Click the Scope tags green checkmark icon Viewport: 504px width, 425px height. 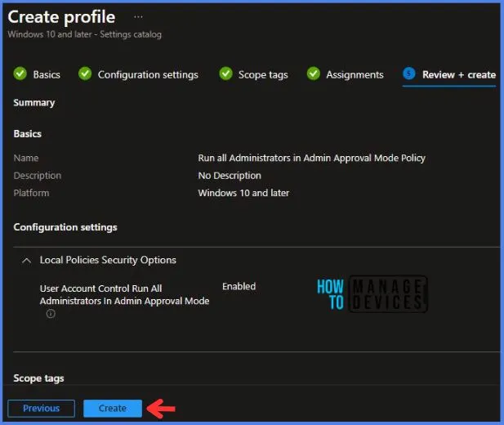pyautogui.click(x=225, y=74)
